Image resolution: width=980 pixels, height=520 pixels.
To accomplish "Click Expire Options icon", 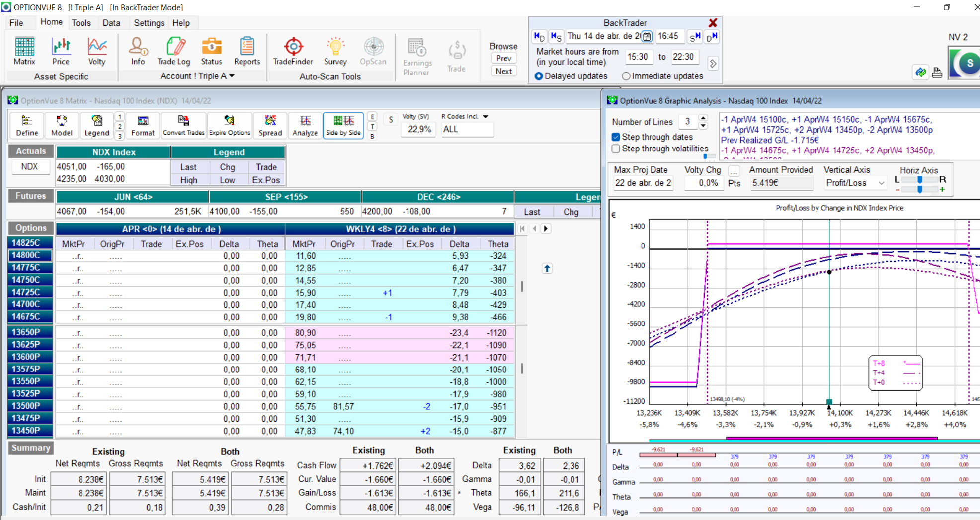I will coord(230,125).
